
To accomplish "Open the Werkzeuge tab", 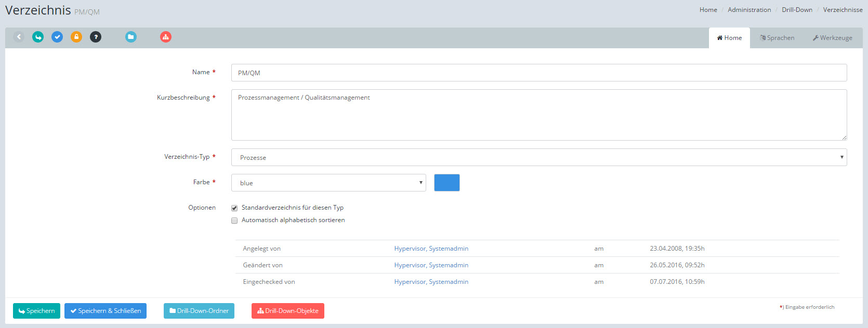I will click(x=832, y=38).
